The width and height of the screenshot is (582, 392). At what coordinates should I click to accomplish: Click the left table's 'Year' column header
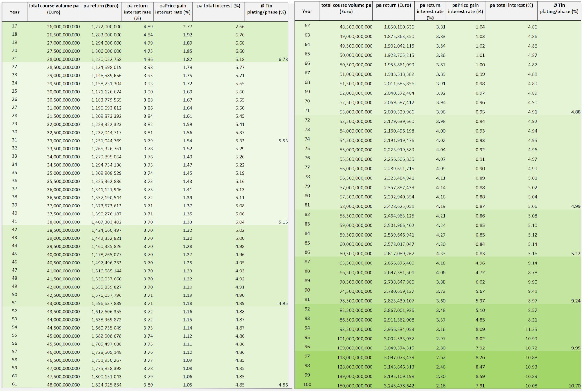point(15,12)
